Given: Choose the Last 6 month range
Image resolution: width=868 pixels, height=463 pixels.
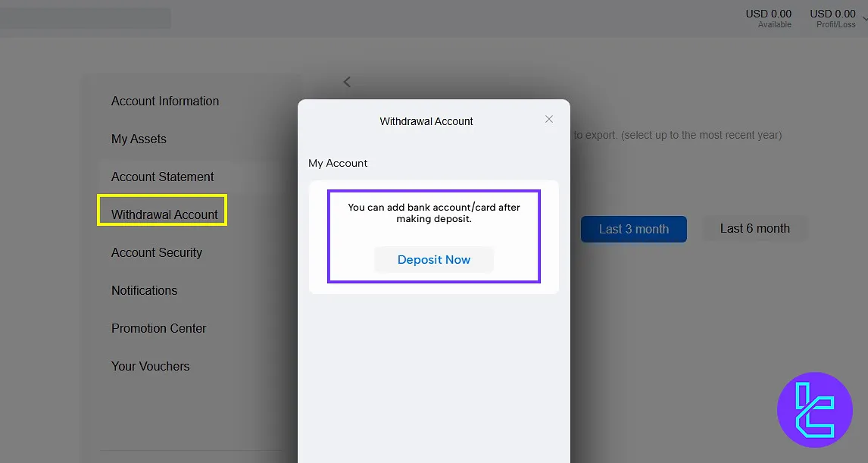Looking at the screenshot, I should click(754, 229).
